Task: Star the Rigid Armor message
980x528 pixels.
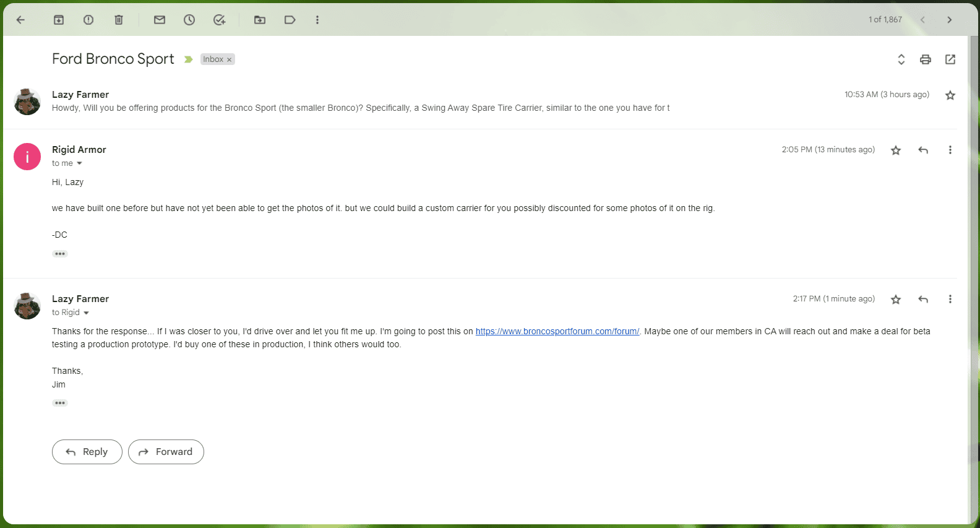Action: (x=895, y=150)
